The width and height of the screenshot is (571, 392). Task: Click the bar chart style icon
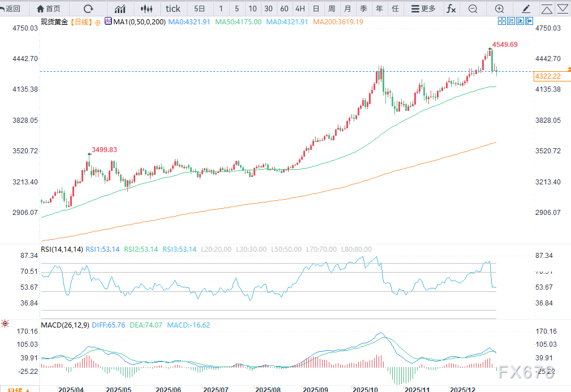coord(120,8)
